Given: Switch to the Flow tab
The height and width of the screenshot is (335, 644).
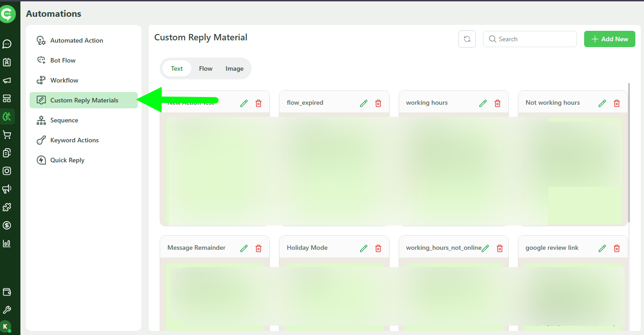Looking at the screenshot, I should 205,68.
